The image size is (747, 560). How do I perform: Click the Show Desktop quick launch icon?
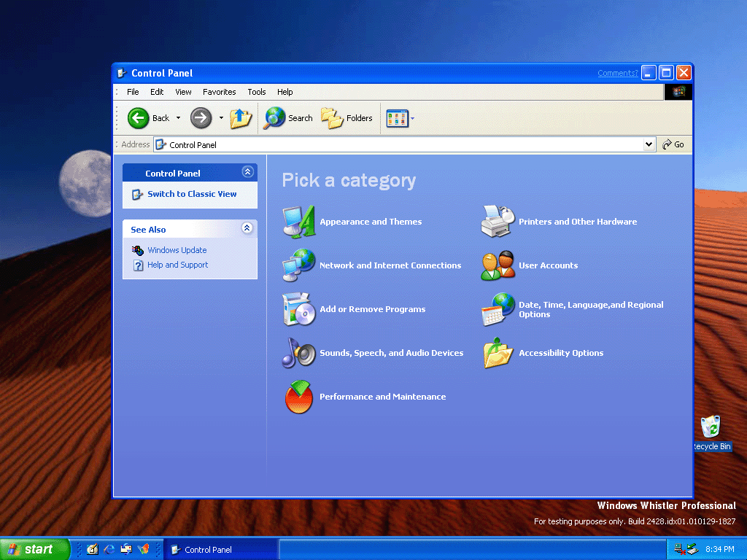coord(93,549)
